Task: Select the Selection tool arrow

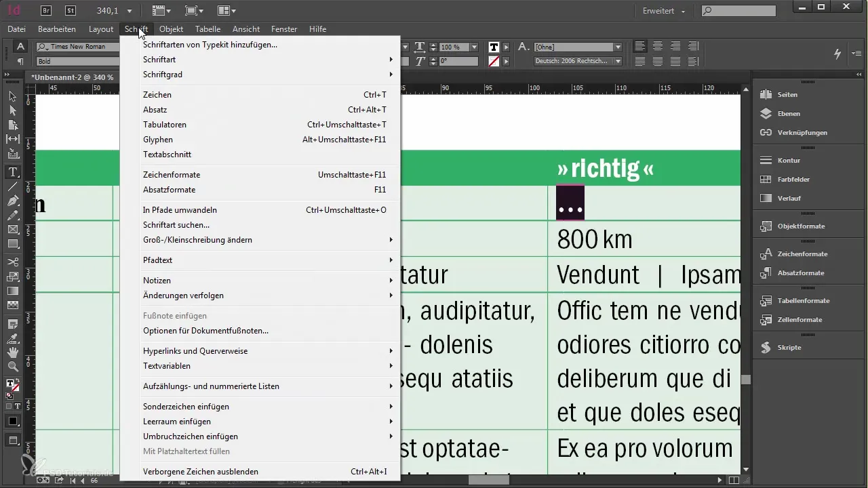Action: coord(13,96)
